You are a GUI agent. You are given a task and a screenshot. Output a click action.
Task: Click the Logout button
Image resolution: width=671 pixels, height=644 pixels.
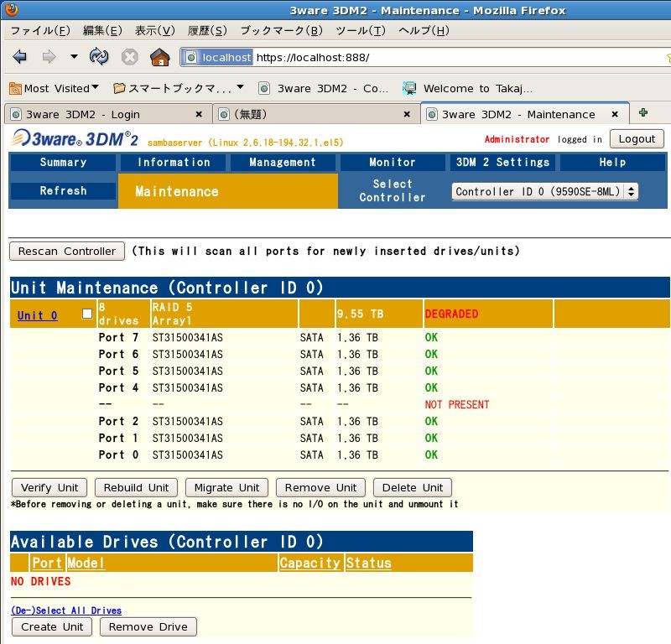(637, 139)
